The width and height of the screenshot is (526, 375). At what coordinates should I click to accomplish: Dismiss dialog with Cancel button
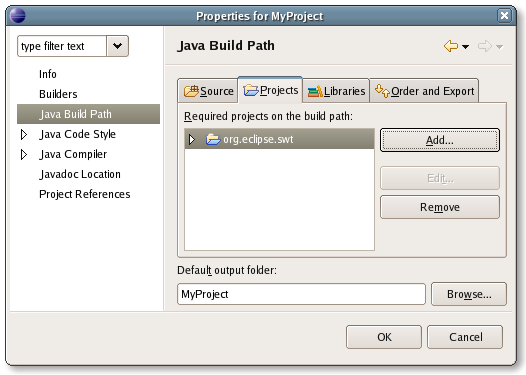(x=465, y=337)
